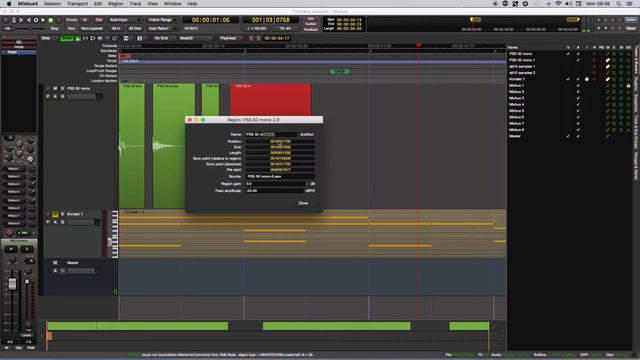Toggle the Auto Return option
This screenshot has height=360, width=640.
tap(162, 29)
